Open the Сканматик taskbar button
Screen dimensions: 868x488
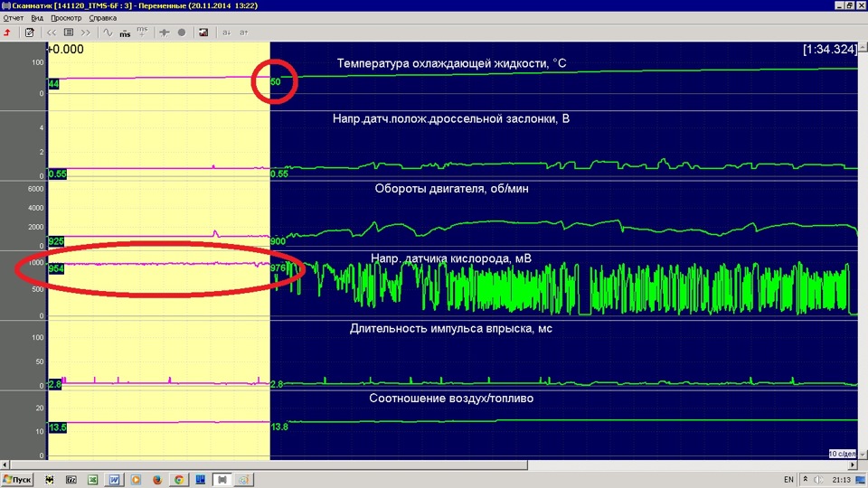[x=222, y=480]
